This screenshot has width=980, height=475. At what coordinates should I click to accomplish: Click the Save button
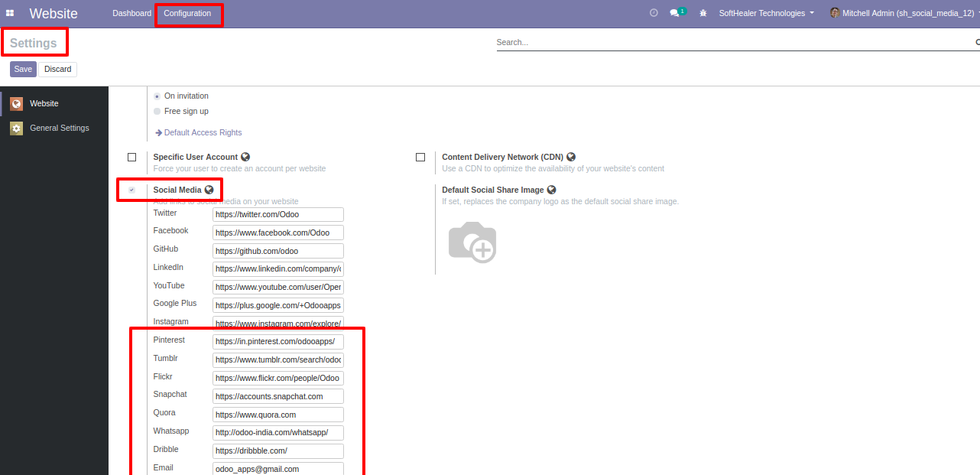23,70
